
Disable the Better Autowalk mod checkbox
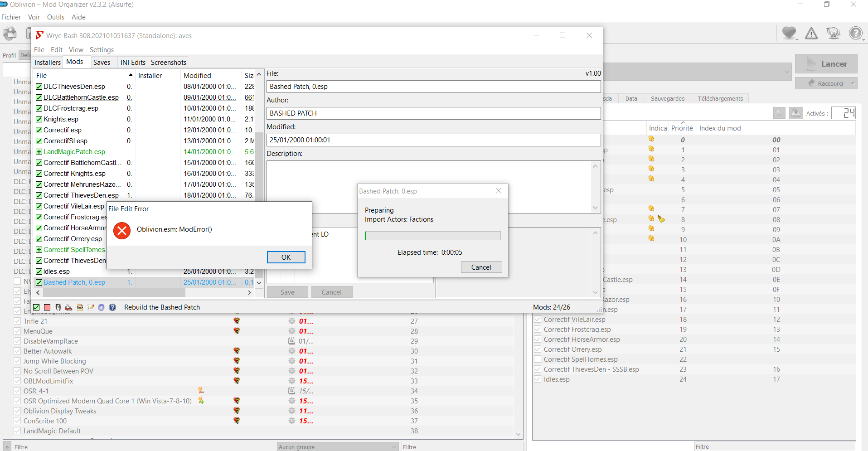(x=17, y=351)
